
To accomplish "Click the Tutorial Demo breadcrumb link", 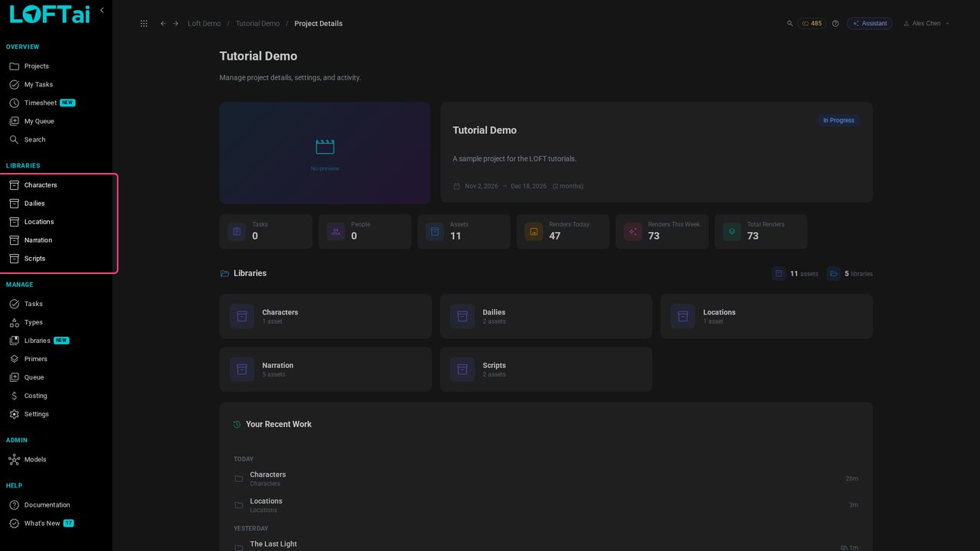I will (258, 24).
